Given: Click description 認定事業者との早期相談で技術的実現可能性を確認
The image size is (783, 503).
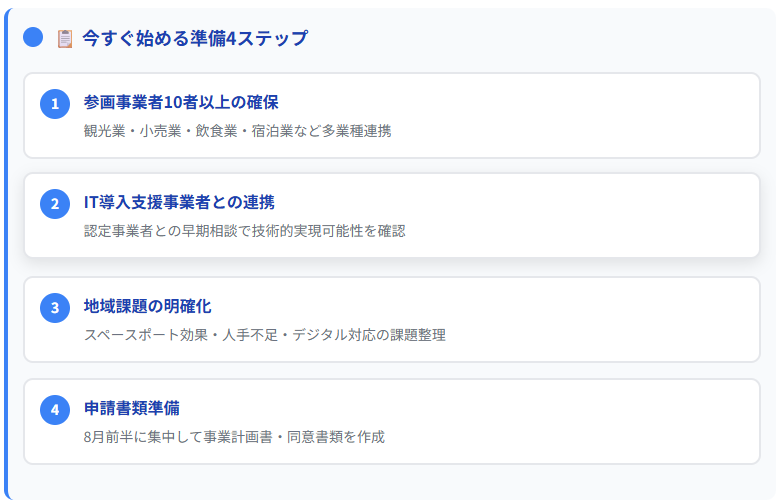Looking at the screenshot, I should click(245, 231).
